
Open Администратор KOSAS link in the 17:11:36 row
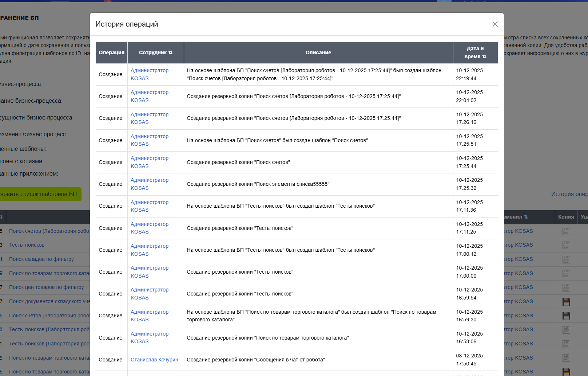coord(150,206)
